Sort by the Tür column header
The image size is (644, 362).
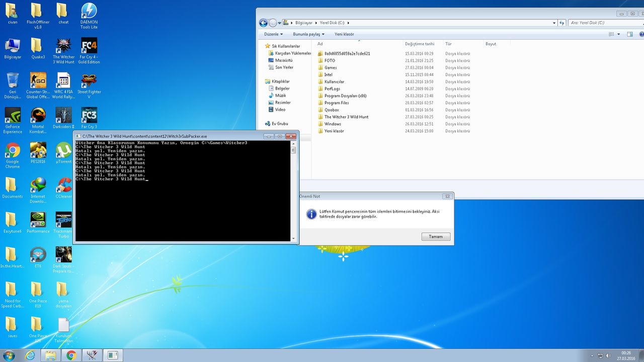462,44
